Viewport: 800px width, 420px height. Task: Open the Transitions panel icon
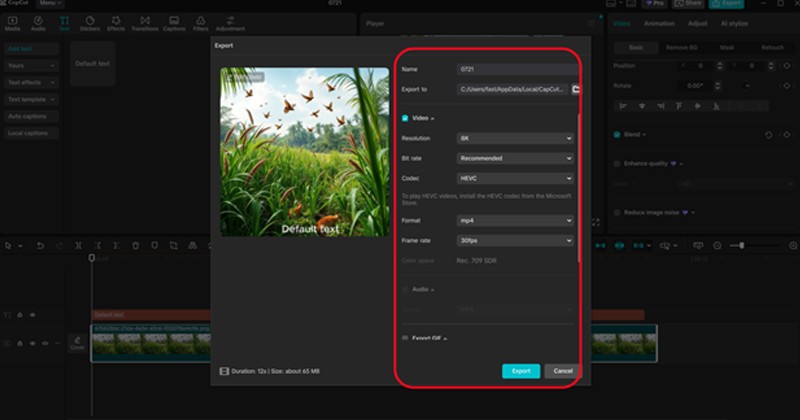(x=145, y=22)
